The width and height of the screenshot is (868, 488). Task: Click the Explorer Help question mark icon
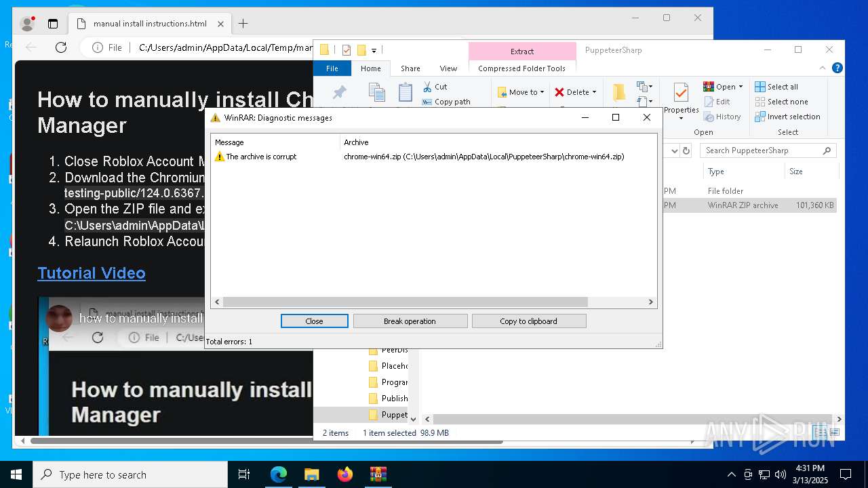[x=837, y=68]
